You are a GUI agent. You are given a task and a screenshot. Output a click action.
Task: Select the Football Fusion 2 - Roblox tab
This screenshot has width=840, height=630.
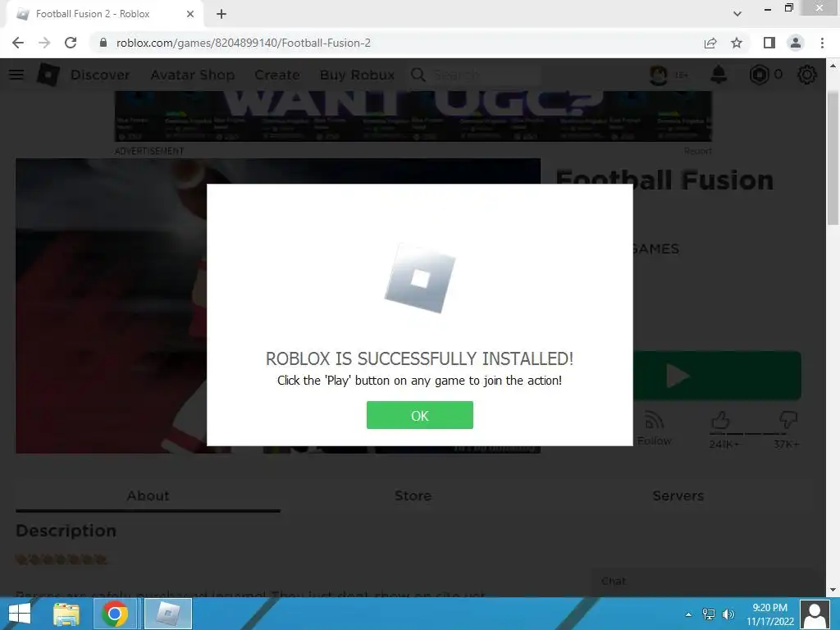coord(104,14)
